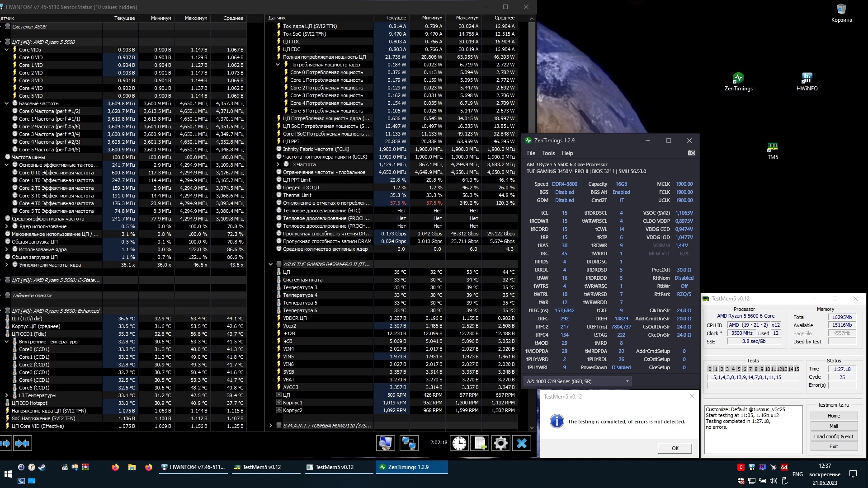
Task: Collapse the Core VIDs tree group
Action: coord(7,50)
